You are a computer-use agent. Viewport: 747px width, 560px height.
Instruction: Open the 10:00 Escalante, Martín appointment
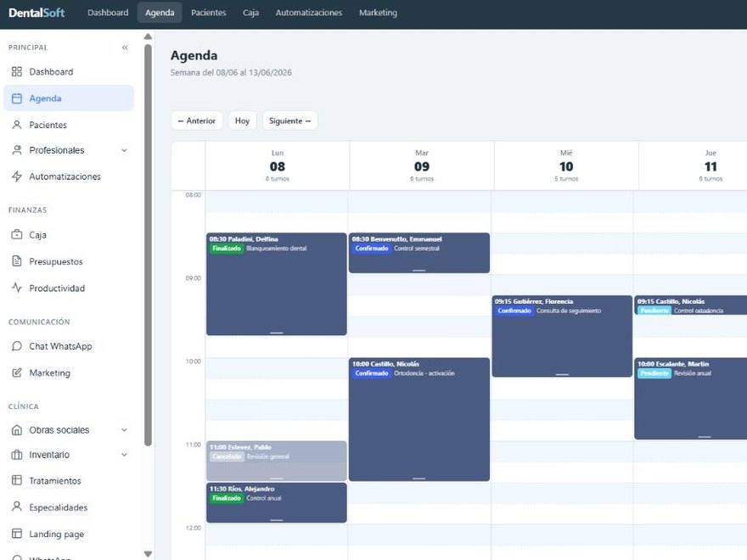(691, 399)
